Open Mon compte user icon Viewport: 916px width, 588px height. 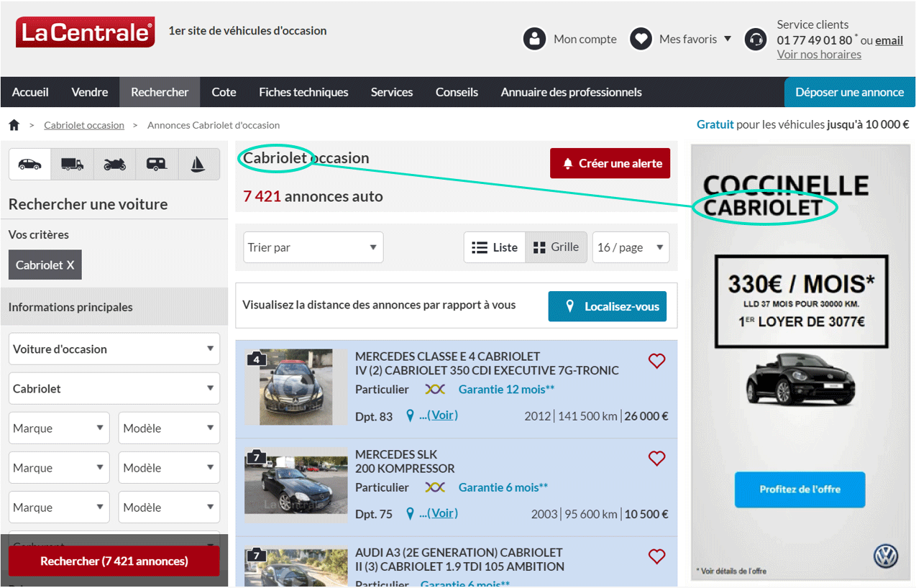534,39
